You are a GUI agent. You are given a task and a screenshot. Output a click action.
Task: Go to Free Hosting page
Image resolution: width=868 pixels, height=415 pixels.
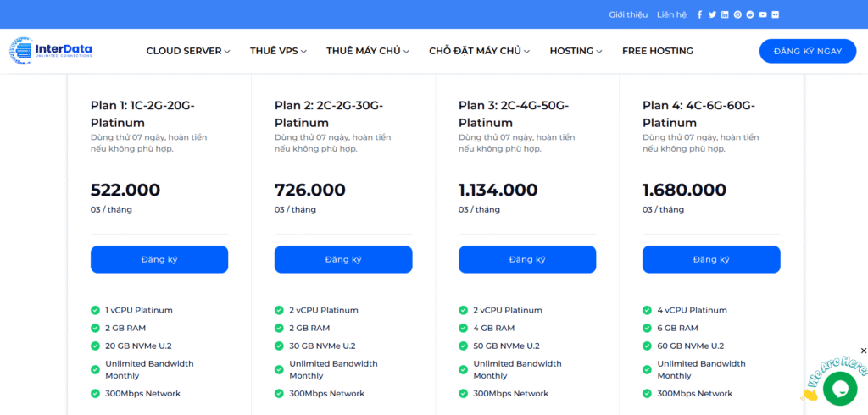click(x=657, y=51)
